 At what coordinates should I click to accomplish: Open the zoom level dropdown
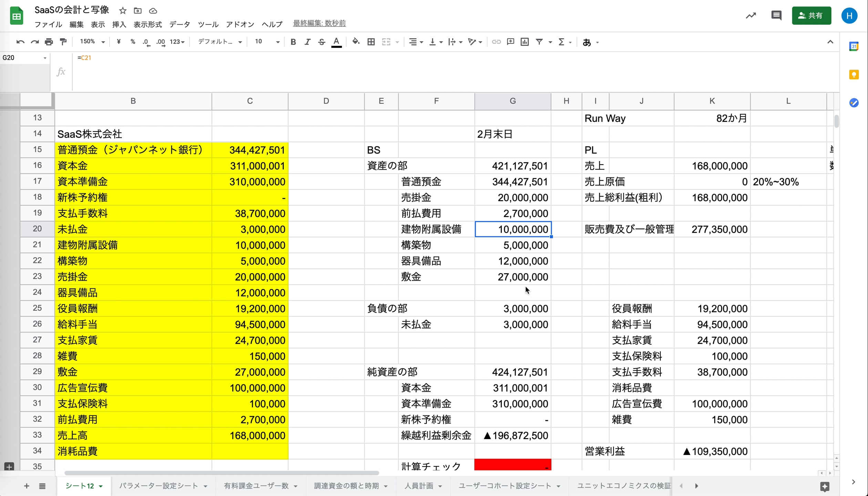pyautogui.click(x=92, y=42)
